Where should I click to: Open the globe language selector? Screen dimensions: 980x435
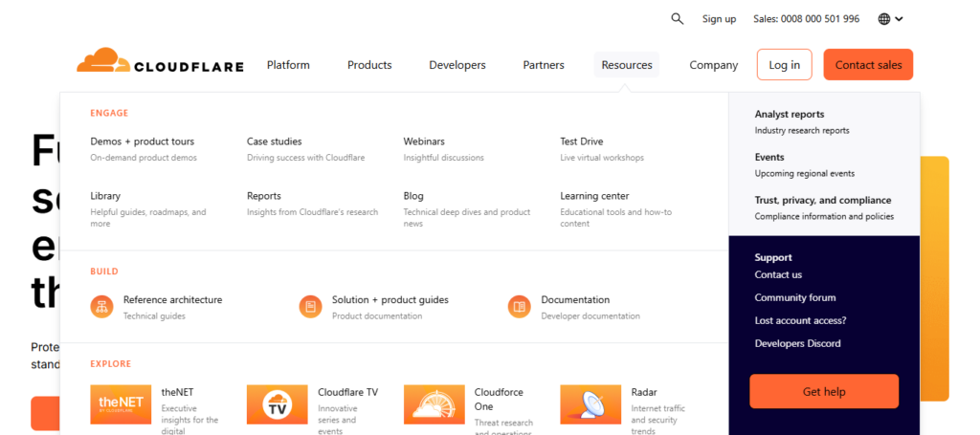[891, 19]
